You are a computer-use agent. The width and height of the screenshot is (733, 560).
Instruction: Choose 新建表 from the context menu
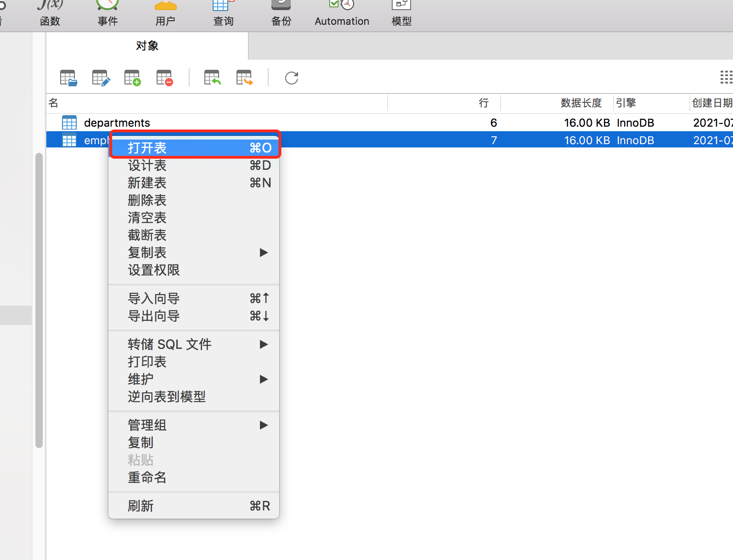point(194,183)
